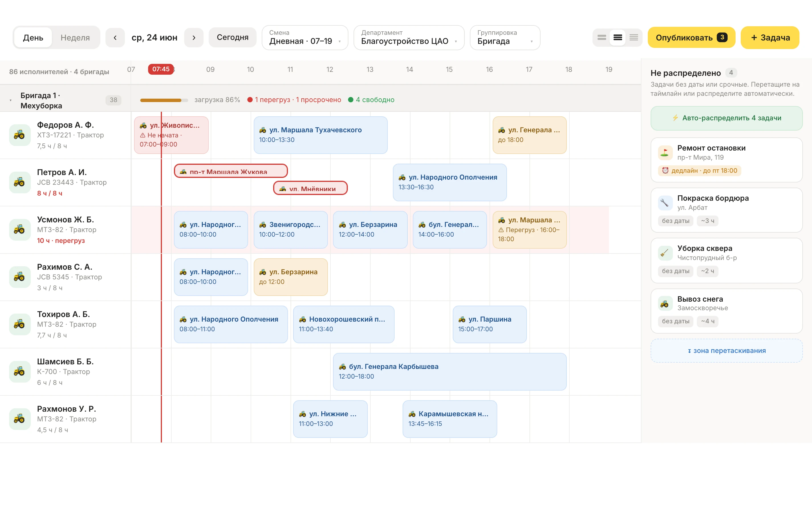This screenshot has width=812, height=524.
Task: Open ул. Паршина 15:00–17:00 task
Action: 490,324
